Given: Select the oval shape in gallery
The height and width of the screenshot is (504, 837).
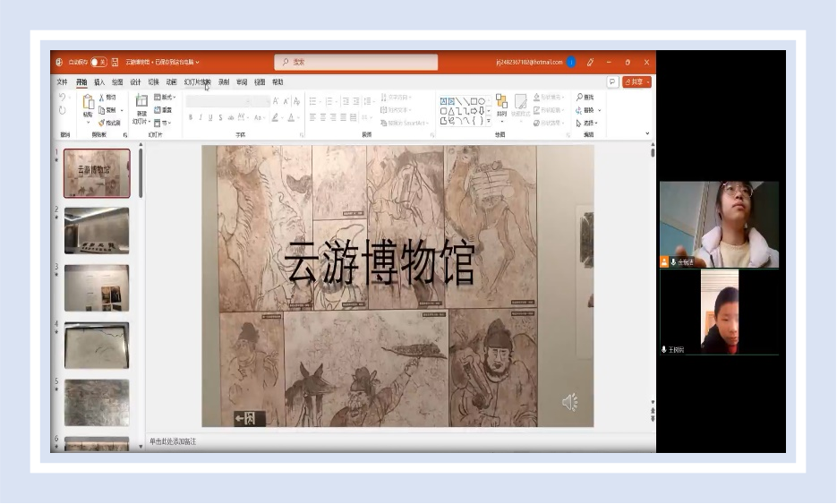Looking at the screenshot, I should tap(482, 101).
